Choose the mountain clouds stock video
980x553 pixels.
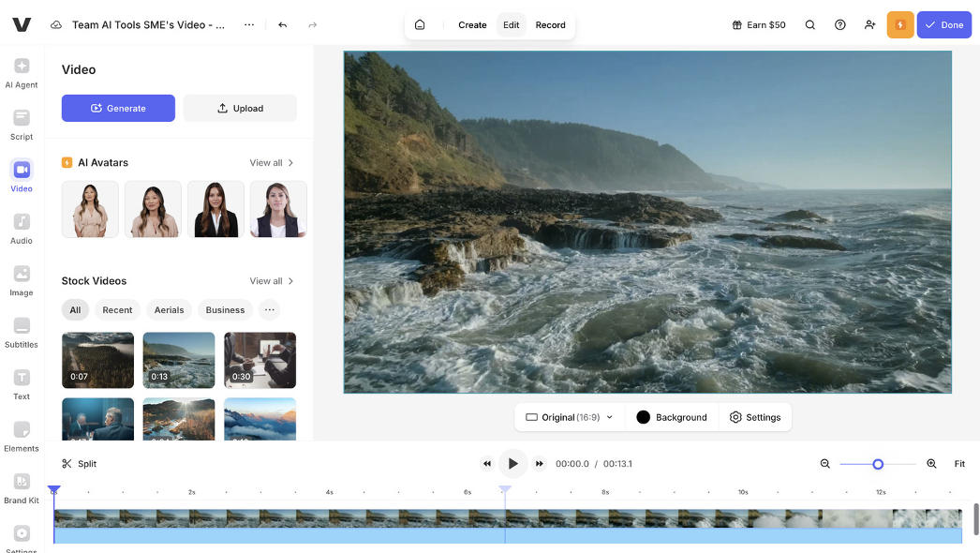click(260, 419)
